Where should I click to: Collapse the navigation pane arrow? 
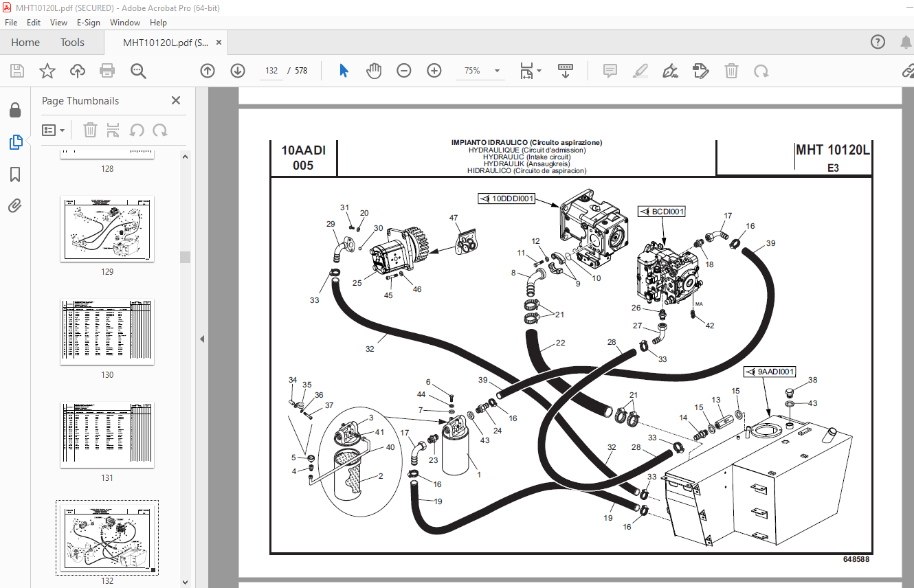202,339
